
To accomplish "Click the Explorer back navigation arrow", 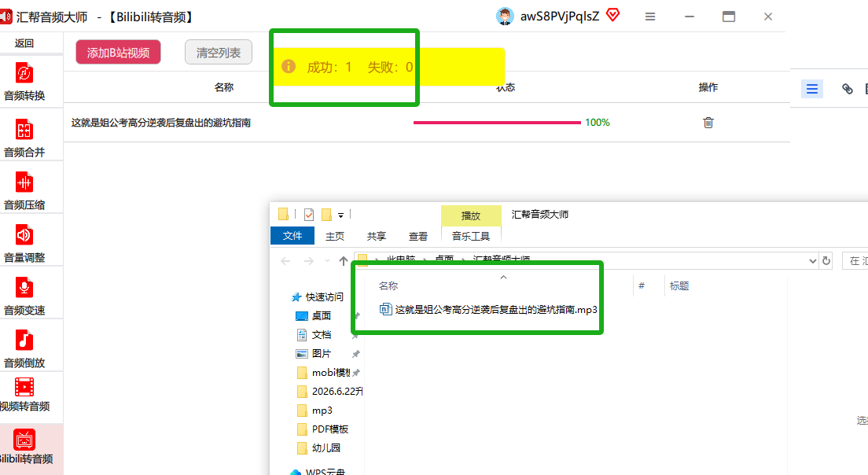I will [285, 261].
